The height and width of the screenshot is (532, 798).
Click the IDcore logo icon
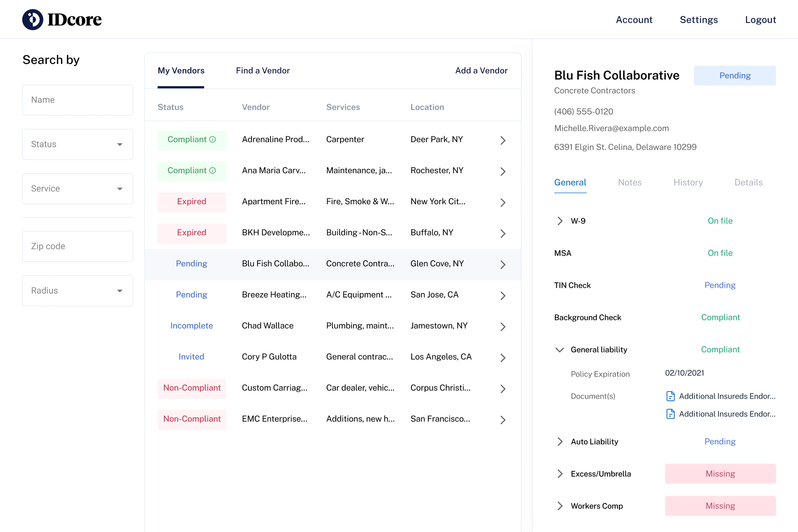[x=33, y=20]
